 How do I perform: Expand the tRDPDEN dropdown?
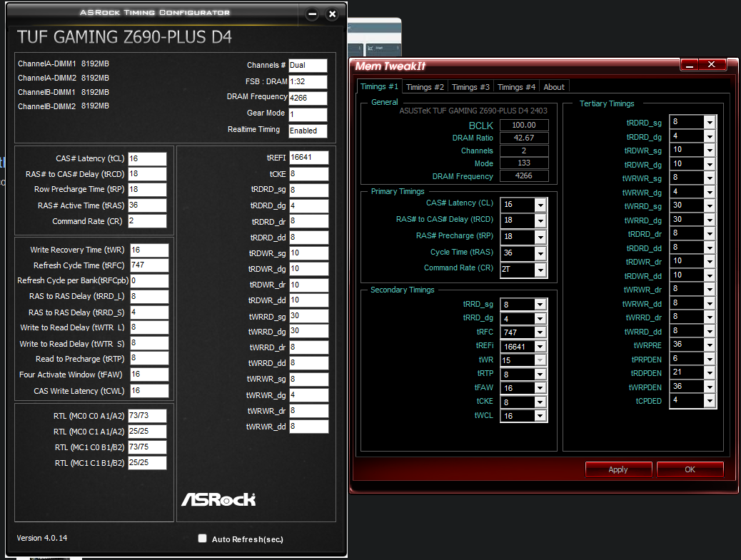(710, 373)
